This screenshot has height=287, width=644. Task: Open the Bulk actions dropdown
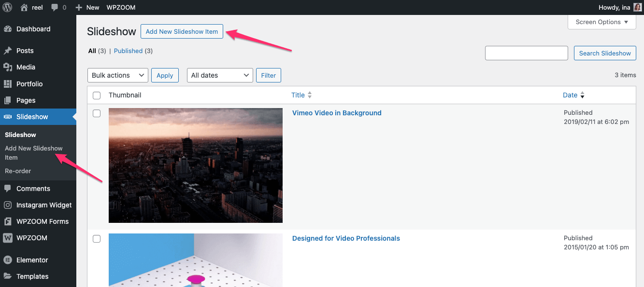coord(117,75)
